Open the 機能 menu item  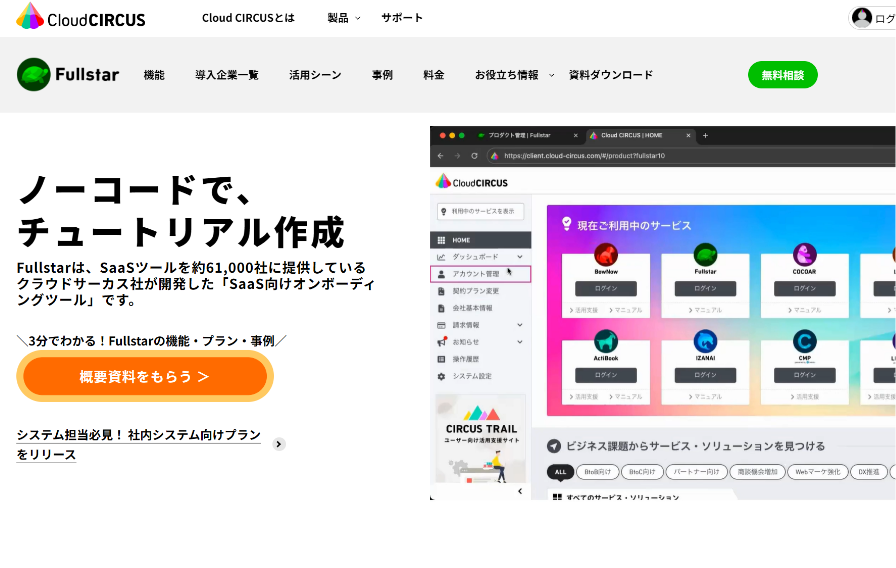[x=154, y=75]
